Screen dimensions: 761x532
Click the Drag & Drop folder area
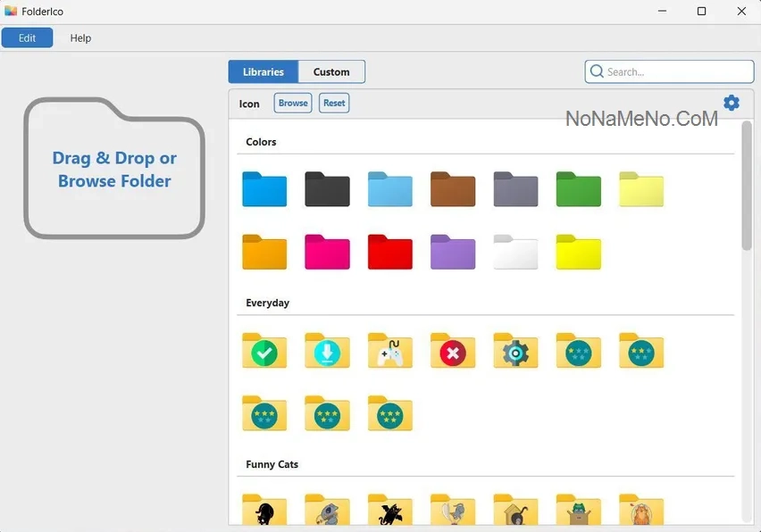pos(114,169)
